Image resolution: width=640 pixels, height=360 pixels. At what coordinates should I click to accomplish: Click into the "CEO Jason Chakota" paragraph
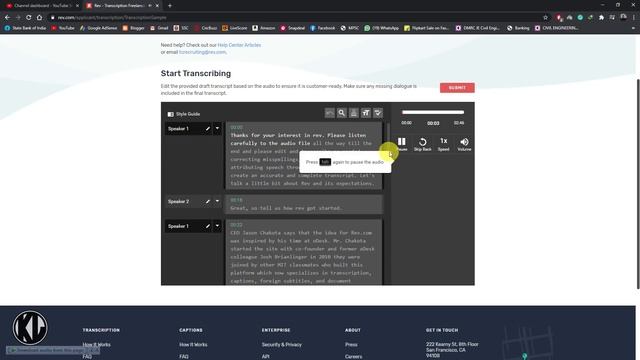coord(304,253)
